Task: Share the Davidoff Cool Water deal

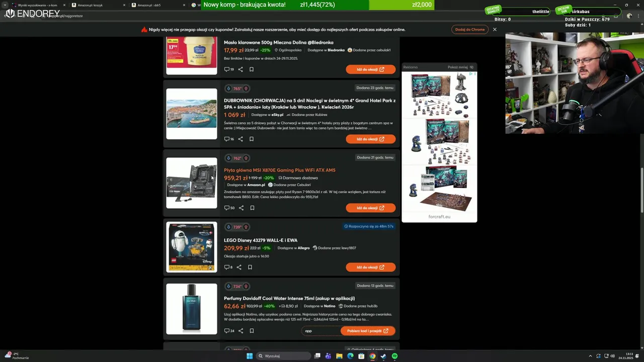Action: coord(240,331)
